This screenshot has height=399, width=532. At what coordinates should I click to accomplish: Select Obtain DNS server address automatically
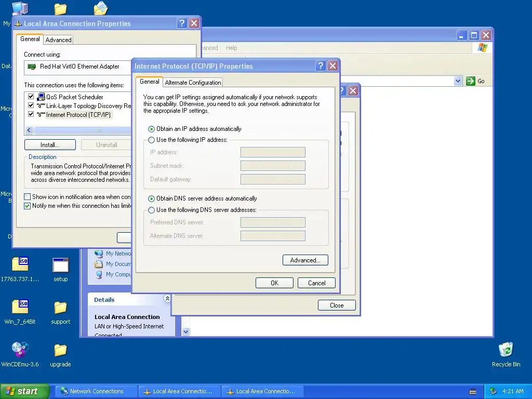click(151, 198)
